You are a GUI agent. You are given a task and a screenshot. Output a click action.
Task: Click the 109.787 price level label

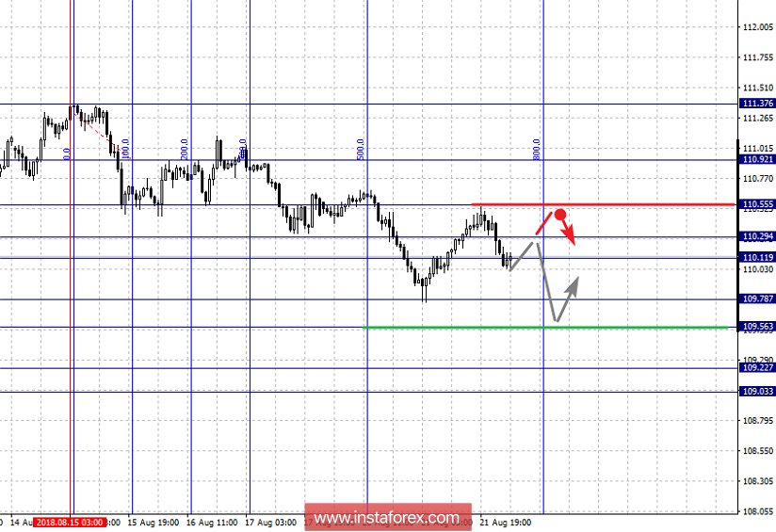coord(757,298)
